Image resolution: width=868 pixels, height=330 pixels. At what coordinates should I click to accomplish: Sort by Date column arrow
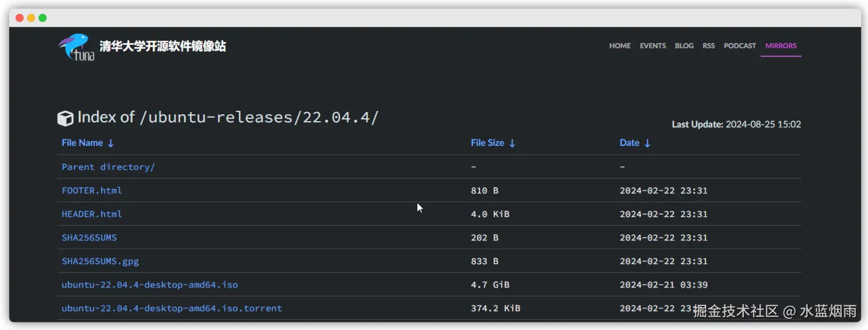click(x=647, y=143)
